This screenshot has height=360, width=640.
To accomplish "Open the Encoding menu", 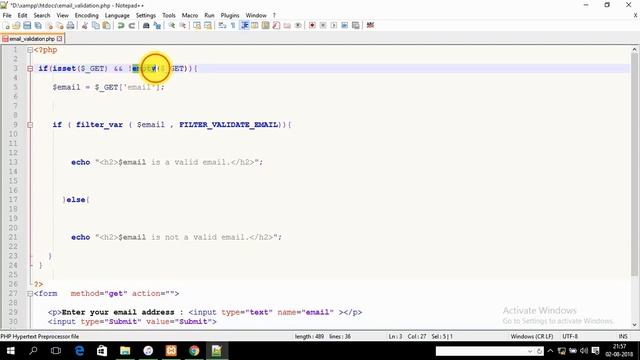I will 87,15.
